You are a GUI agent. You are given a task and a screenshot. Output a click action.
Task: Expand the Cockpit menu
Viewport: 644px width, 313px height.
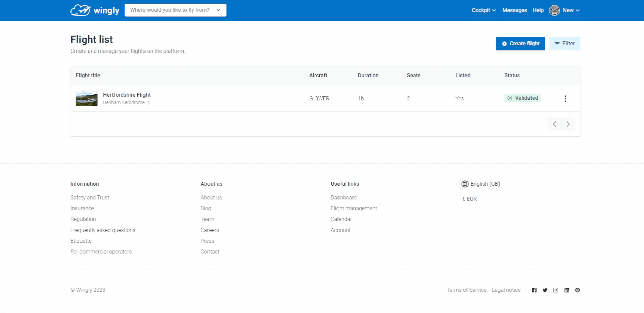pyautogui.click(x=484, y=10)
